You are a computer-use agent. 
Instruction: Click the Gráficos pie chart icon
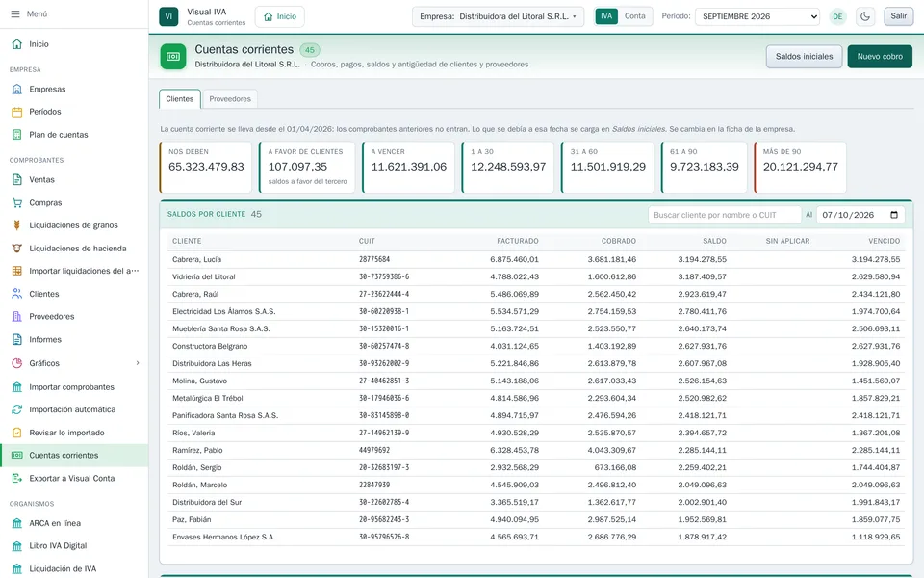coord(17,363)
